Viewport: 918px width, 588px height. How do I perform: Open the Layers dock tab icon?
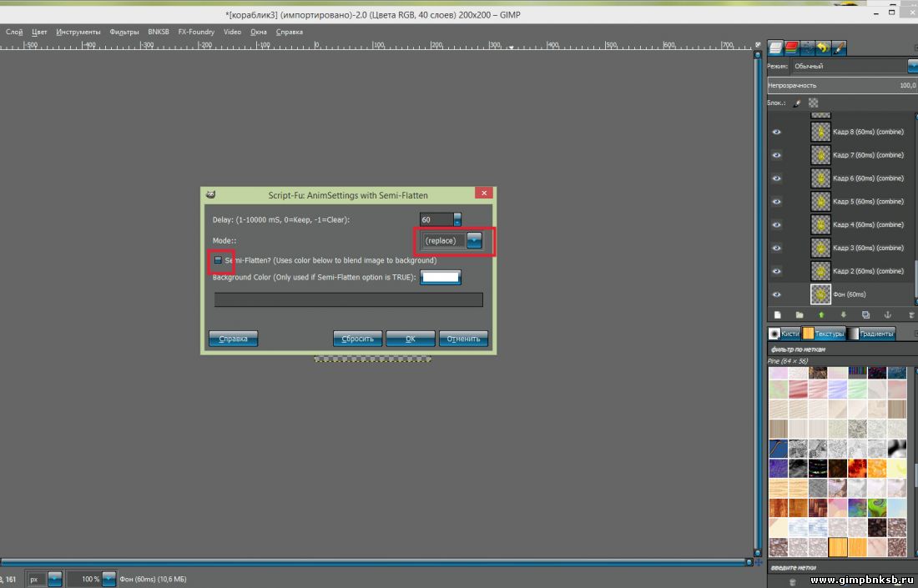[776, 48]
